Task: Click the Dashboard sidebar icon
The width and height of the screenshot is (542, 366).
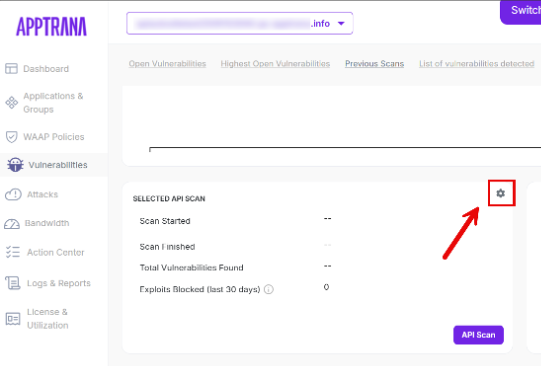Action: point(11,68)
